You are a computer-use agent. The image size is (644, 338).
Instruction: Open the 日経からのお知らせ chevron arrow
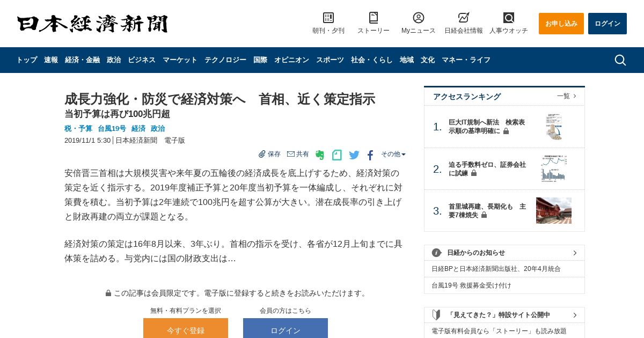point(575,253)
